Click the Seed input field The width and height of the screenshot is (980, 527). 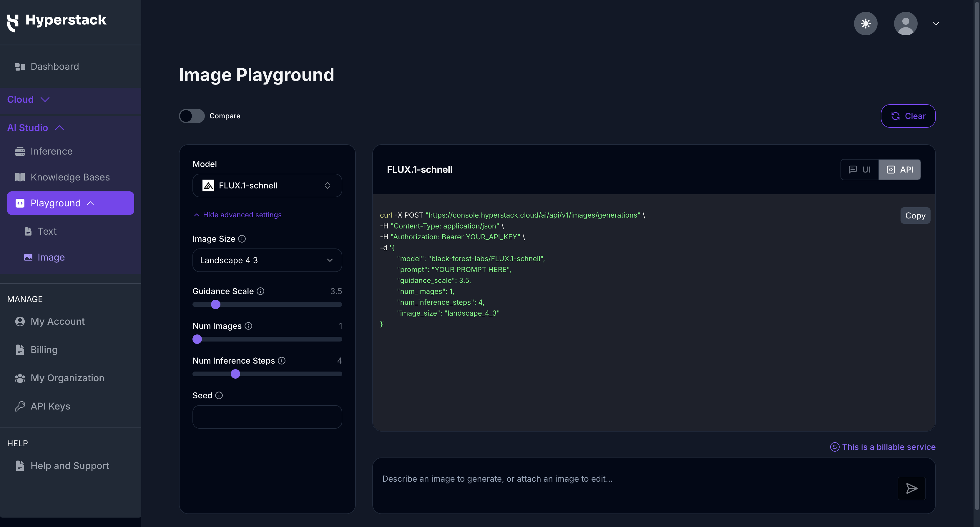(x=267, y=417)
